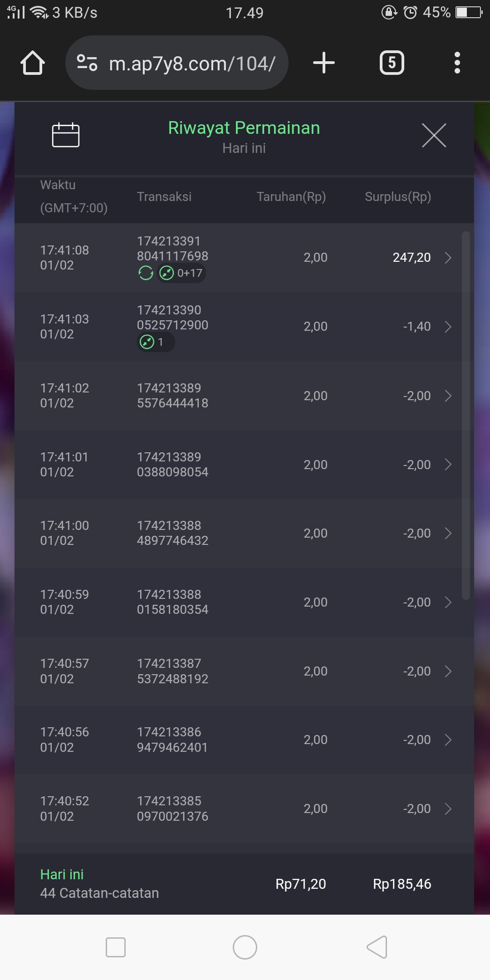The image size is (490, 980).
Task: Select transaction 1742133895576444418 at 17:41:02
Action: click(x=172, y=396)
